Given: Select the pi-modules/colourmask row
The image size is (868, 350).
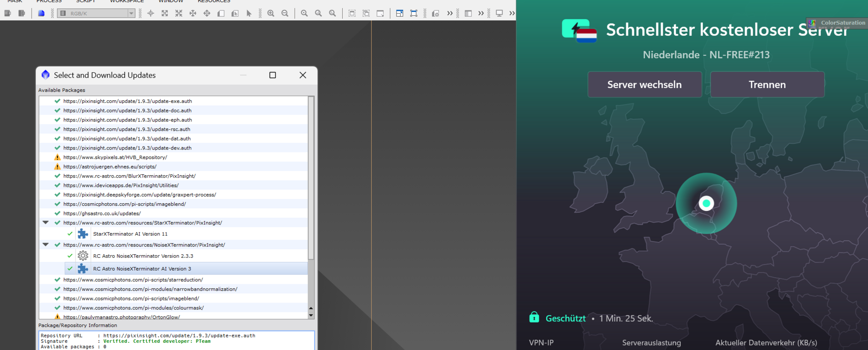Looking at the screenshot, I should (x=173, y=308).
